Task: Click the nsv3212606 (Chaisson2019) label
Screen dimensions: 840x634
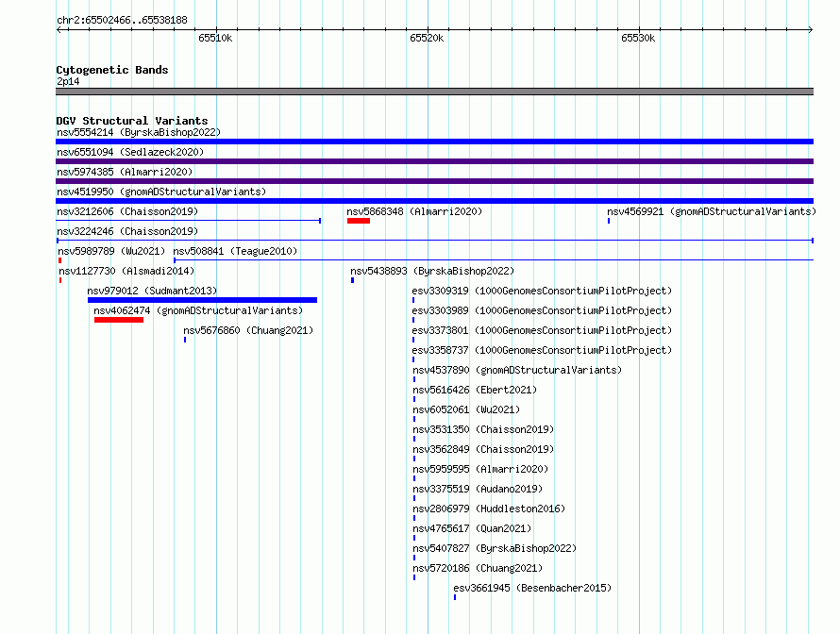Action: click(127, 211)
